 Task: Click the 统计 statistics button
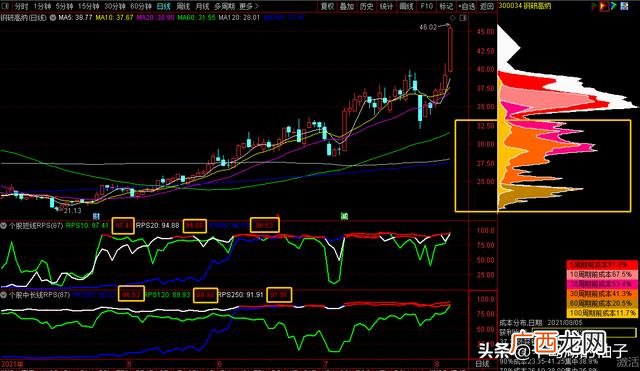386,6
